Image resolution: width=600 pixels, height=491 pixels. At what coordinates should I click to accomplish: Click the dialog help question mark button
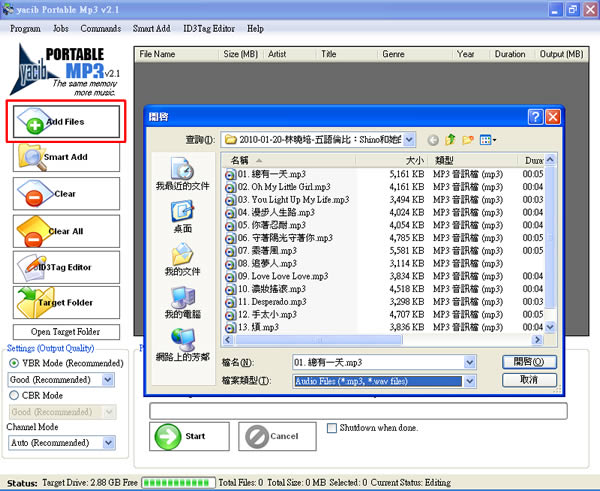(x=535, y=117)
